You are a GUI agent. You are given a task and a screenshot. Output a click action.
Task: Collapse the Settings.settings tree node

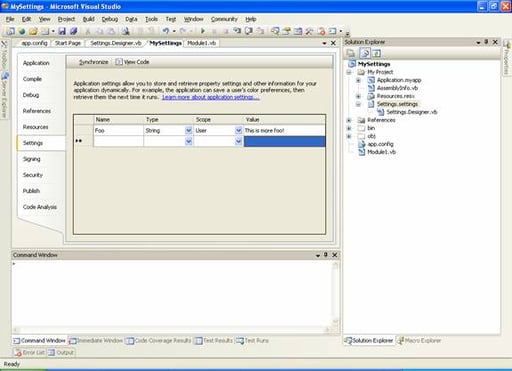358,104
